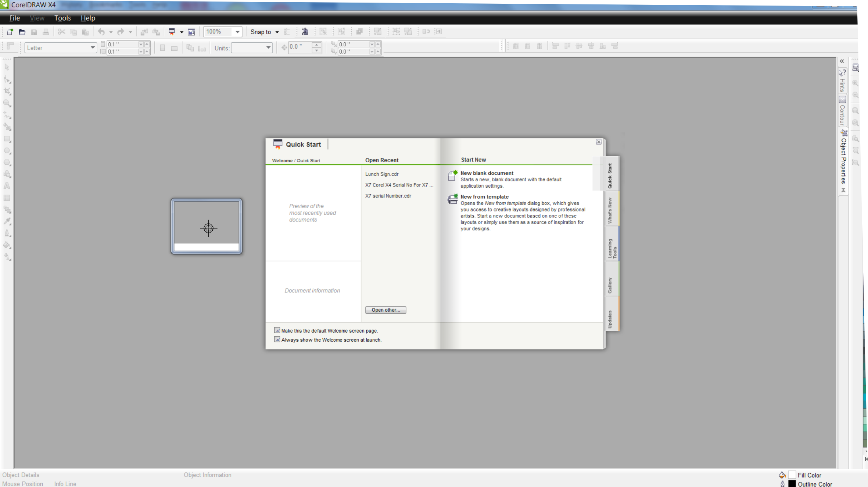Screen dimensions: 868x487
Task: Click the Open other... button
Action: click(385, 310)
